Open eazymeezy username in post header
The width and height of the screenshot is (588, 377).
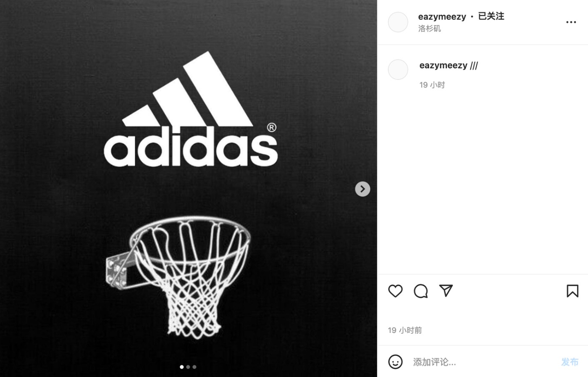pos(442,16)
